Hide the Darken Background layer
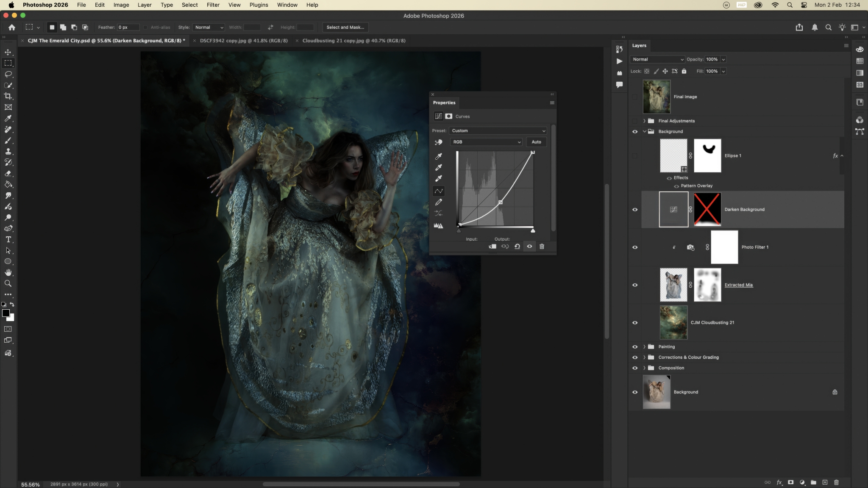Viewport: 868px width, 488px height. pyautogui.click(x=635, y=210)
